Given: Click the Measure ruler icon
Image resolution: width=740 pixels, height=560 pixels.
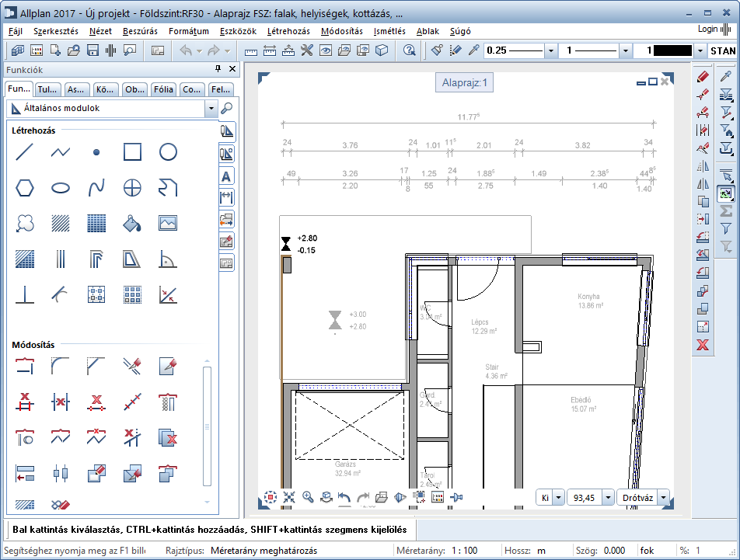Looking at the screenshot, I should pos(250,50).
